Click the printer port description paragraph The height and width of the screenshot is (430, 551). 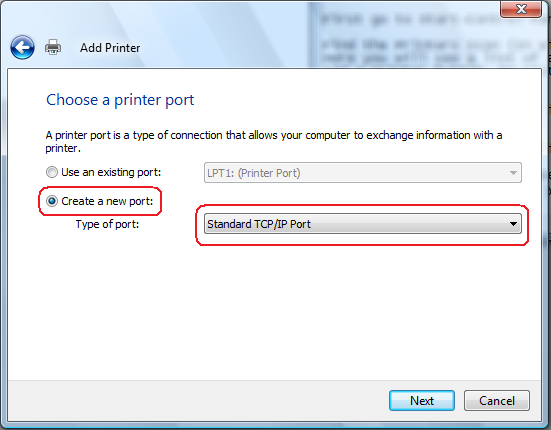[273, 142]
